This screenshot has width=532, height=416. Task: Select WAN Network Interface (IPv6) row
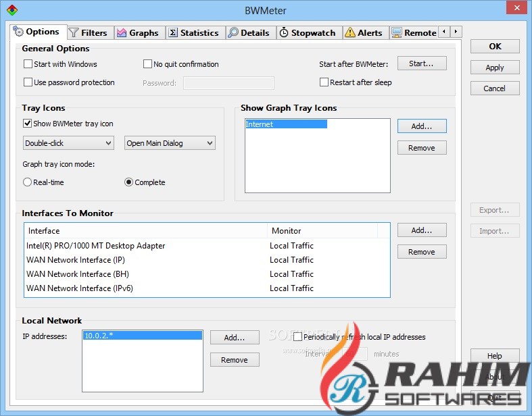(x=207, y=288)
